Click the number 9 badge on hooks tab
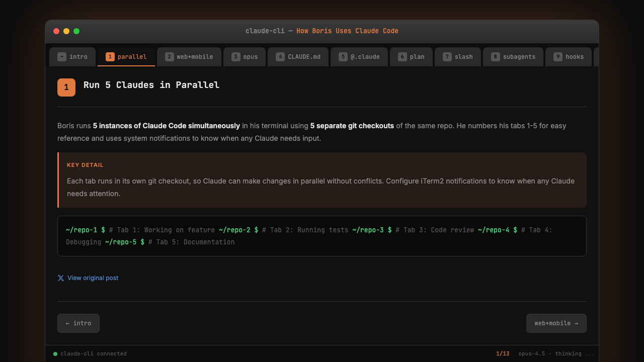Screen dimensions: 644x362 [x=558, y=57]
